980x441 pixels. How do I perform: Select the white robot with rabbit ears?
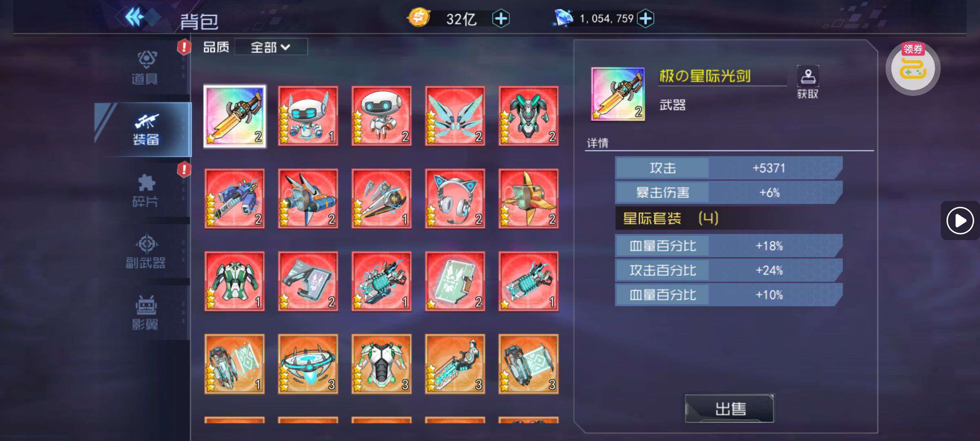[308, 116]
